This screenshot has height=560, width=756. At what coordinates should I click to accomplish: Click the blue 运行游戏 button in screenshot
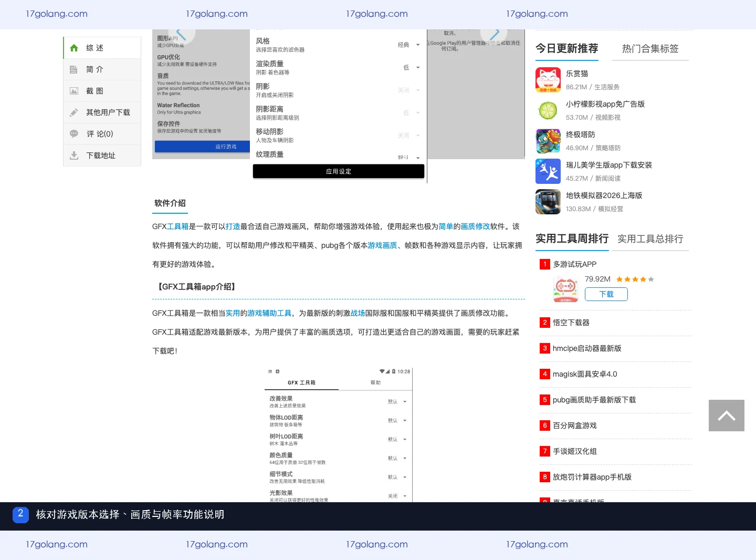(x=202, y=147)
